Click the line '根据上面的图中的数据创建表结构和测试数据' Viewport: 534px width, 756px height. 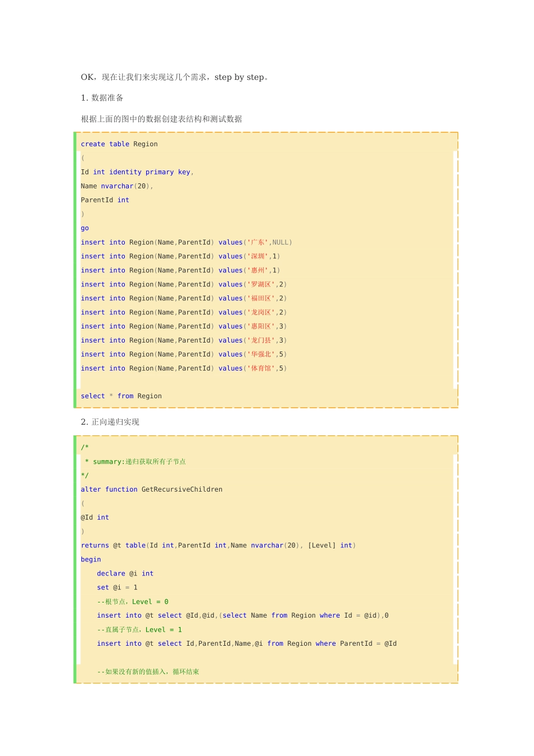(x=161, y=119)
